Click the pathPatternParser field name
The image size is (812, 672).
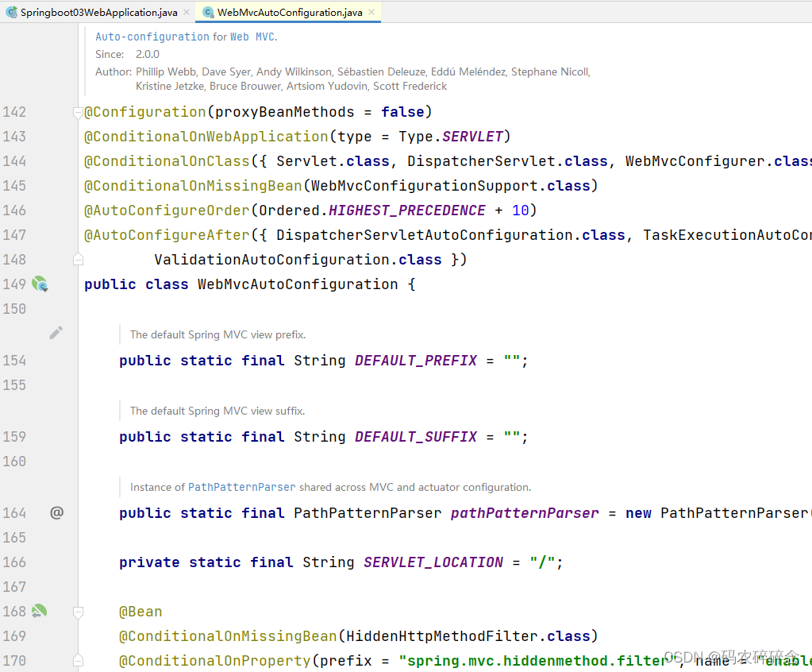[x=525, y=513]
